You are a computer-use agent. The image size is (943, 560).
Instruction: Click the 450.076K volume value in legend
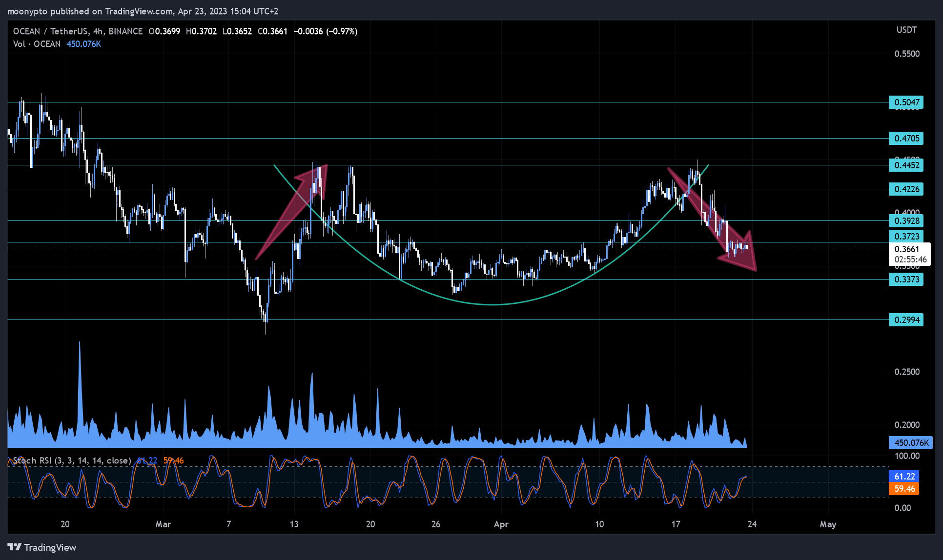pyautogui.click(x=84, y=44)
